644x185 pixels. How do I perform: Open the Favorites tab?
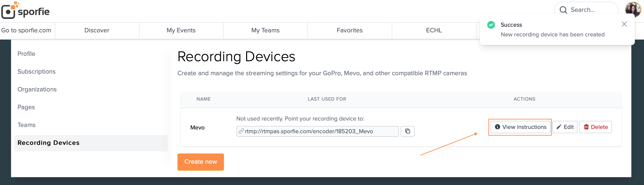(x=349, y=30)
